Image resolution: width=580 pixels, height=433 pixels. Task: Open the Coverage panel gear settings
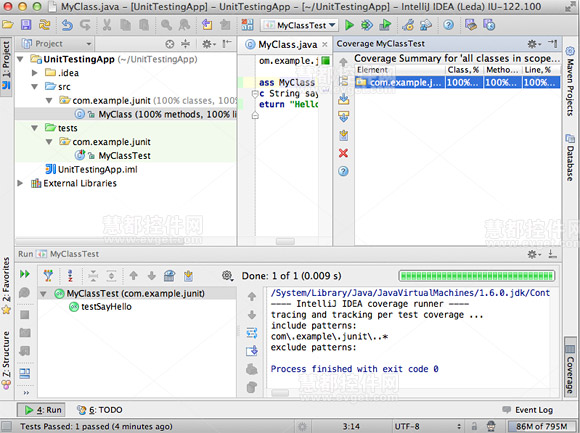[x=534, y=44]
